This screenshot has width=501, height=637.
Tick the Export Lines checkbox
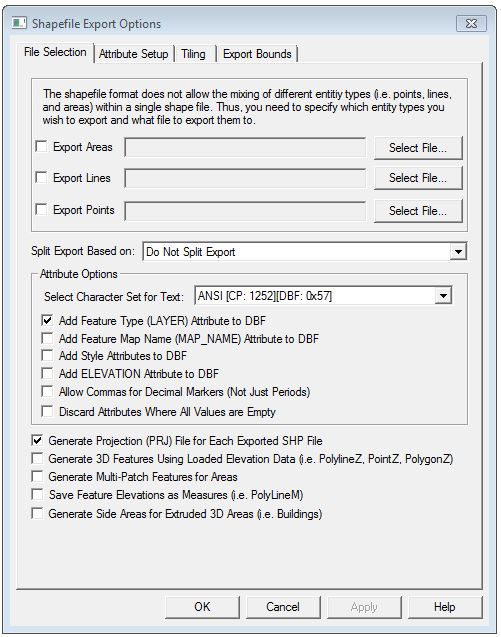click(41, 178)
